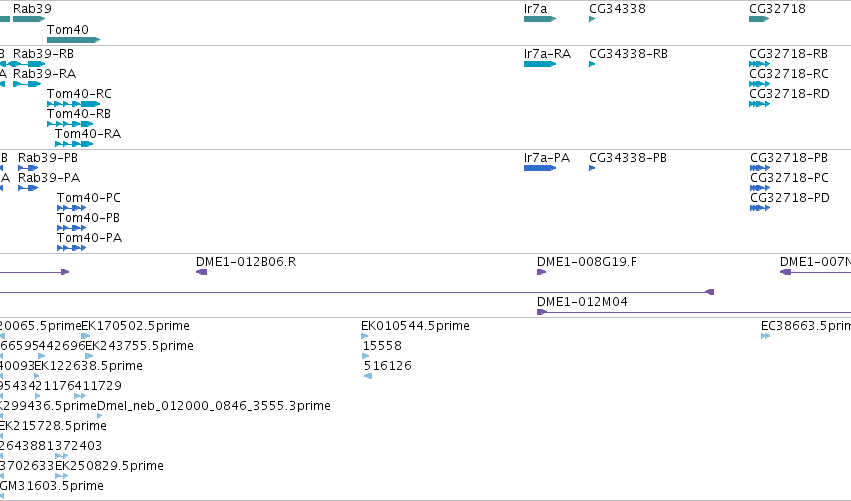
Task: Open the Rab39-RB transcript label
Action: (43, 54)
